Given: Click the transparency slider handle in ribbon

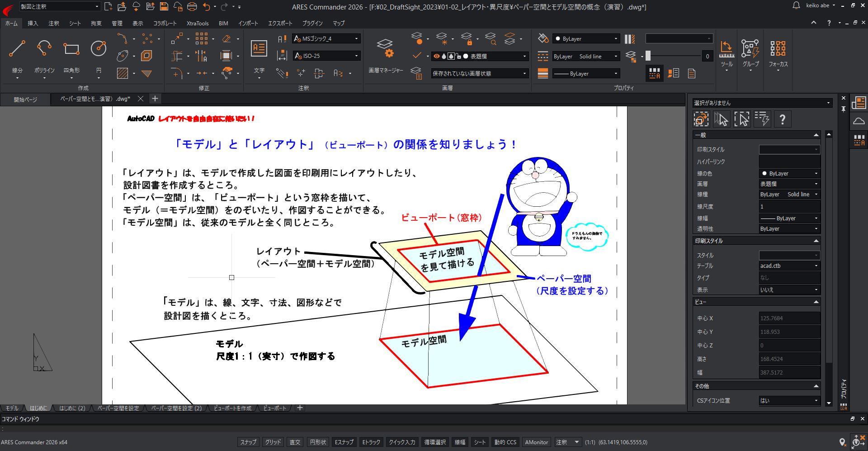Looking at the screenshot, I should coord(648,56).
